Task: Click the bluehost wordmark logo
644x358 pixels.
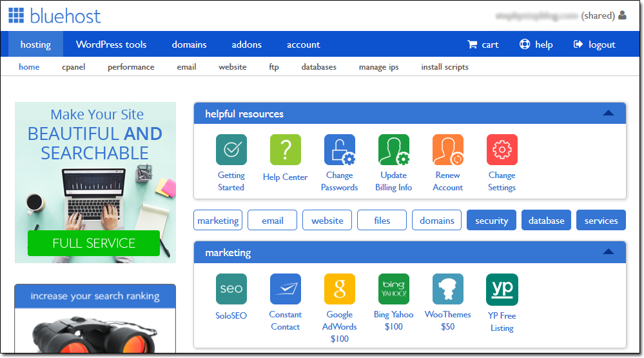Action: [65, 16]
